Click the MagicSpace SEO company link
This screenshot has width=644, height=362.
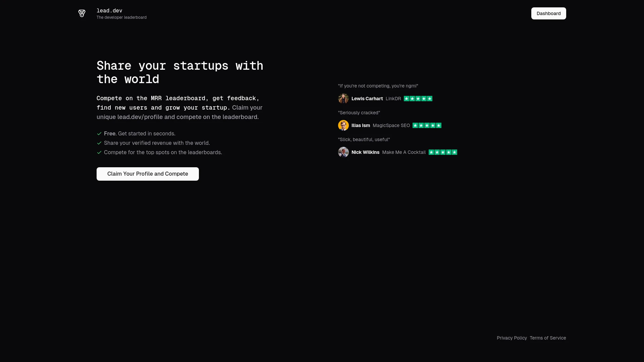pyautogui.click(x=391, y=125)
